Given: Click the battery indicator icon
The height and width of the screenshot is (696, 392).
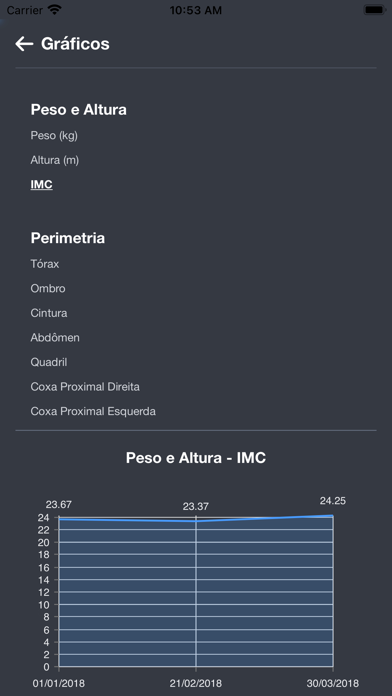Looking at the screenshot, I should [x=374, y=10].
